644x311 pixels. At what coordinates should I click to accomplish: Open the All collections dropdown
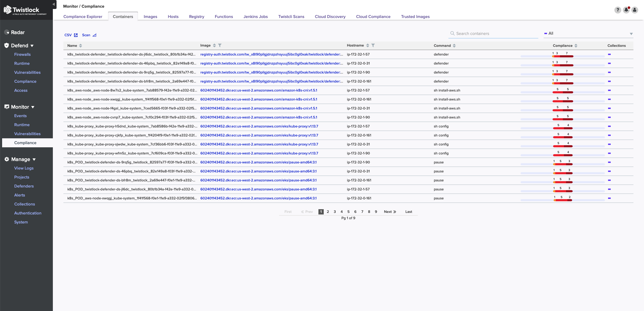pos(588,34)
